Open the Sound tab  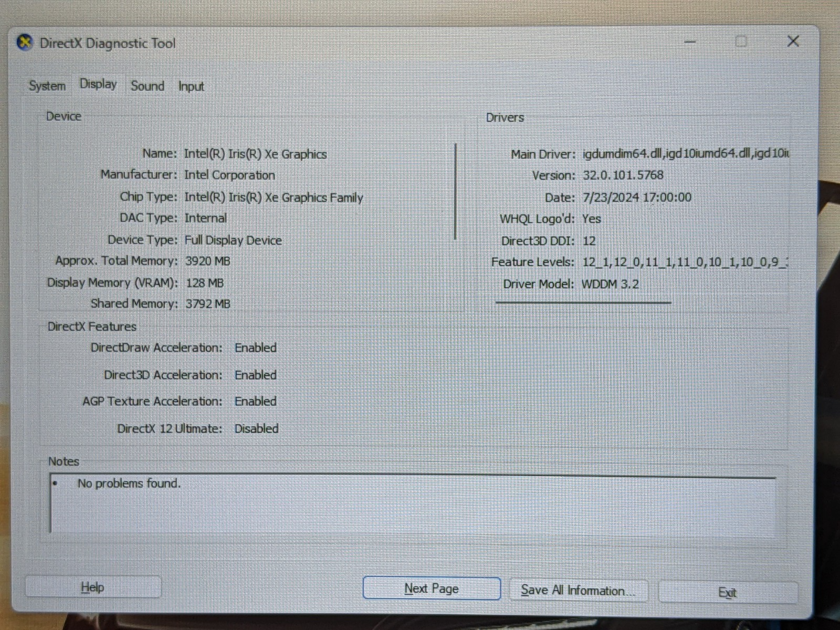point(148,86)
